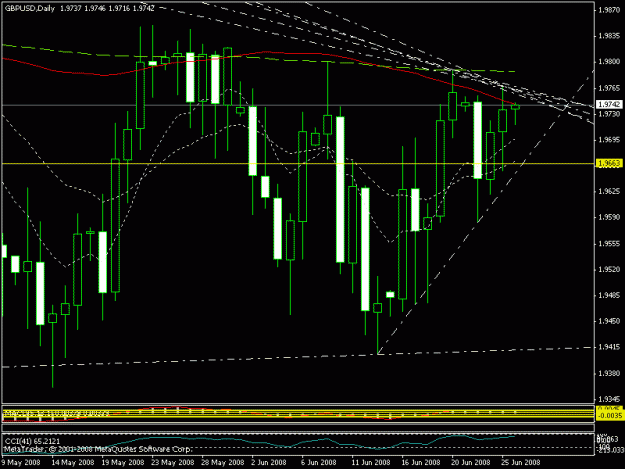Click price axis value 1.9870
625x469 pixels.
click(x=609, y=10)
